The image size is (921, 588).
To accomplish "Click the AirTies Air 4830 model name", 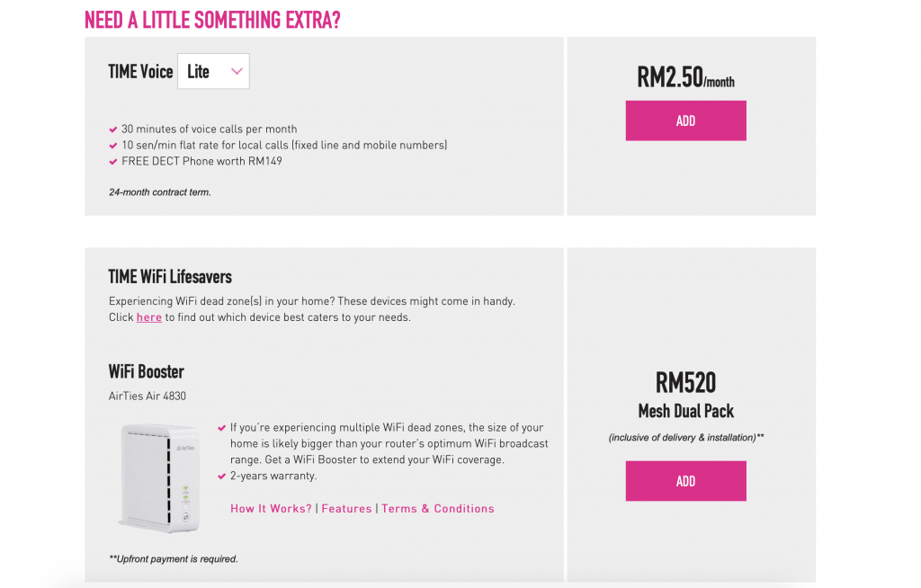I will click(148, 396).
